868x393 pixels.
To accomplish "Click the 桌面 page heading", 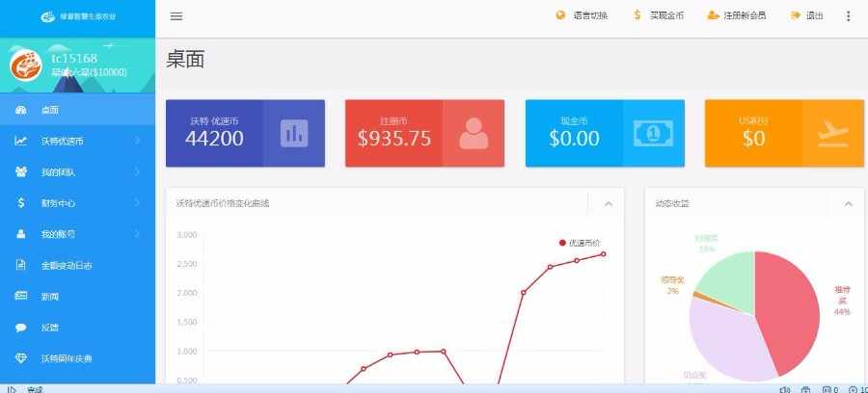I will click(x=185, y=59).
